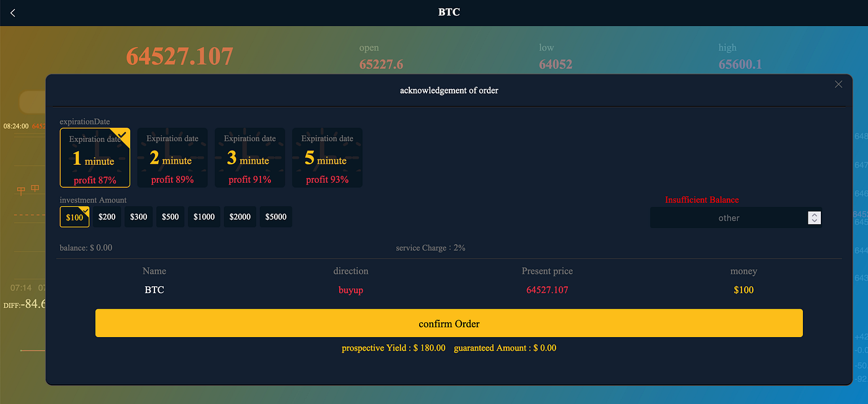Pick the $300 investment amount

point(139,217)
